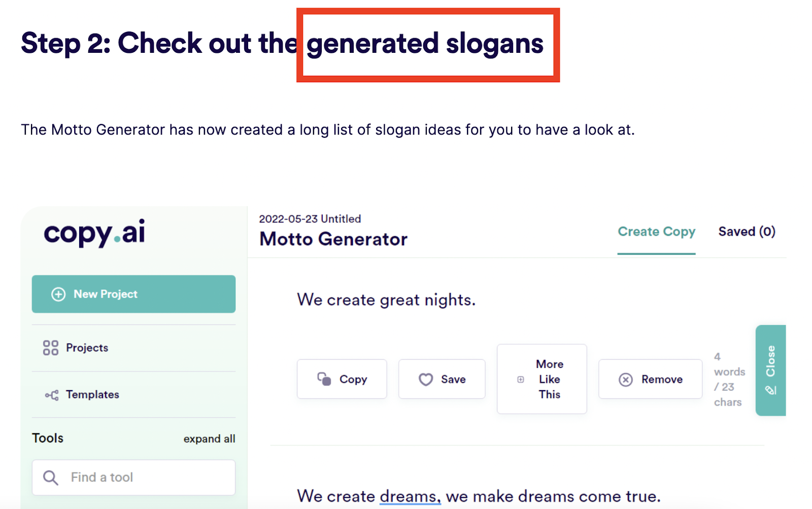
Task: Click the copy.ai logo
Action: 95,233
